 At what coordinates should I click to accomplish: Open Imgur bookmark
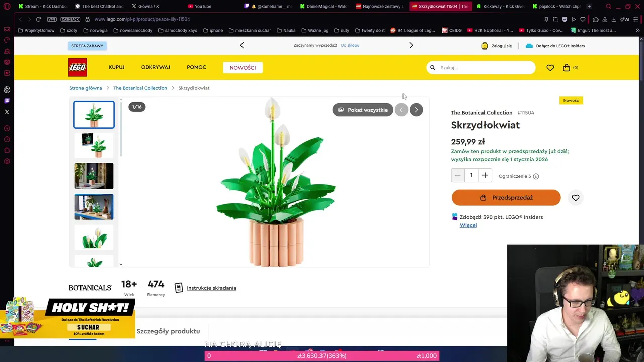593,30
